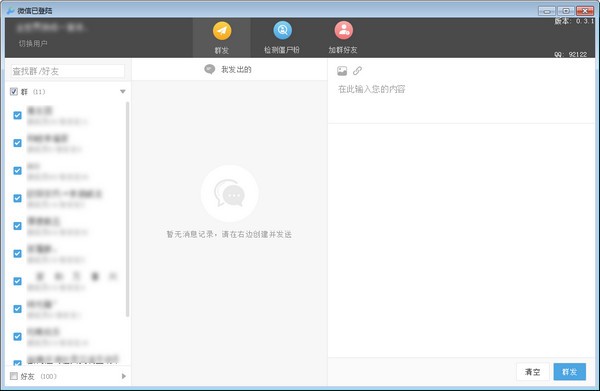Click the 切换用户 switch user link
This screenshot has height=391, width=600.
pos(33,43)
